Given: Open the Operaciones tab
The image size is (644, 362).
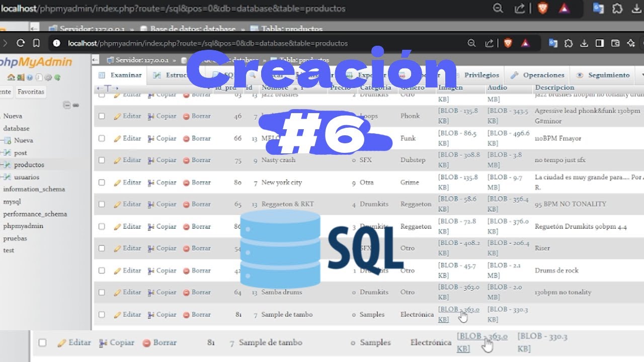Looking at the screenshot, I should (538, 75).
